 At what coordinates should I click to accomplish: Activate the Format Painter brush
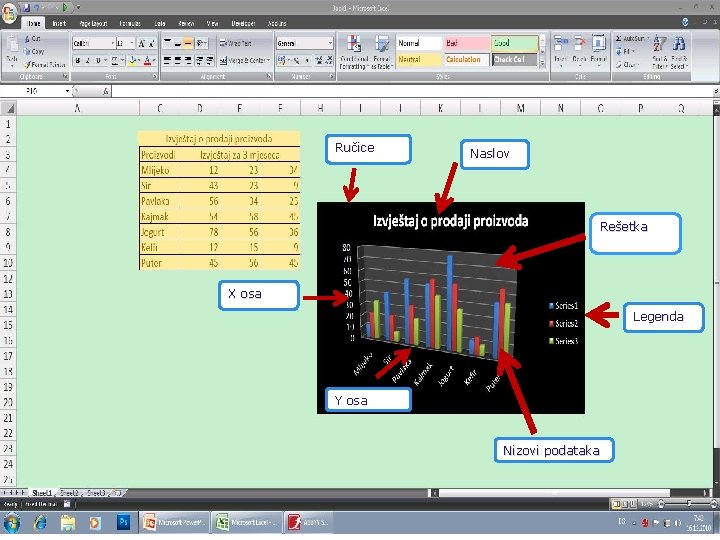[x=45, y=64]
